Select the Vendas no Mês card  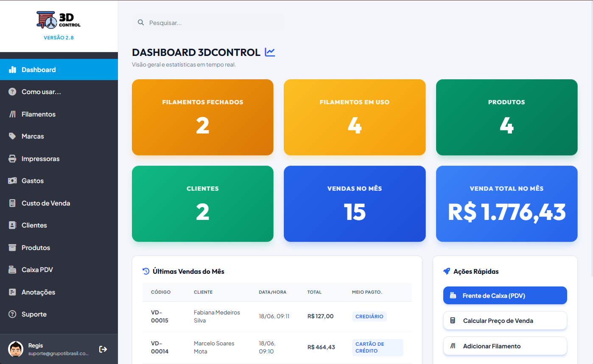pyautogui.click(x=355, y=204)
